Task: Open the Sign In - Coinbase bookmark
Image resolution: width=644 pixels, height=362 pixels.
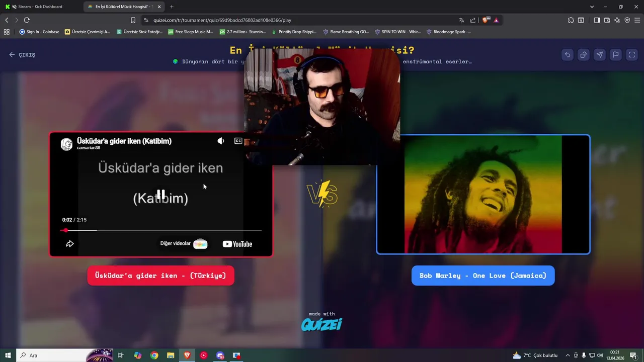Action: coord(39,32)
